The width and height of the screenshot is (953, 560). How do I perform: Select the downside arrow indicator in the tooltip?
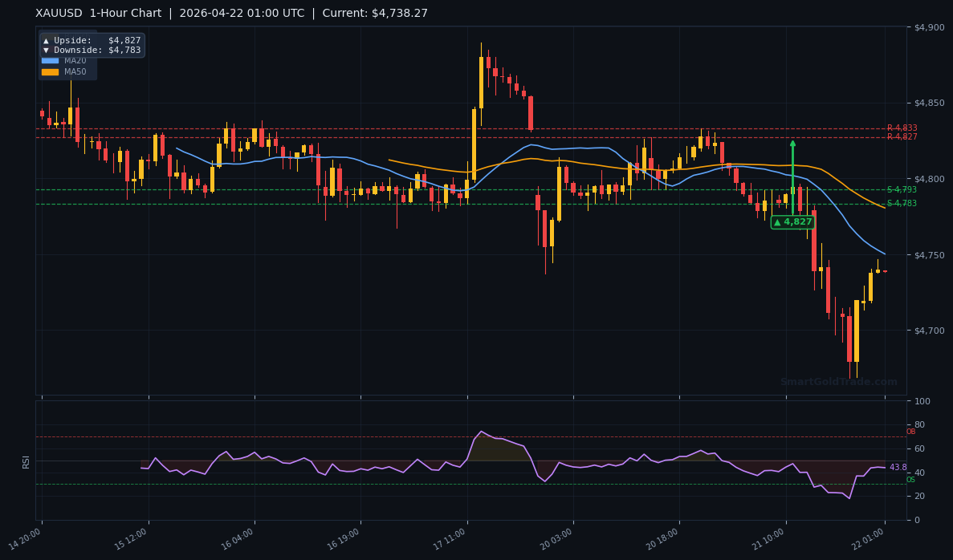point(46,50)
